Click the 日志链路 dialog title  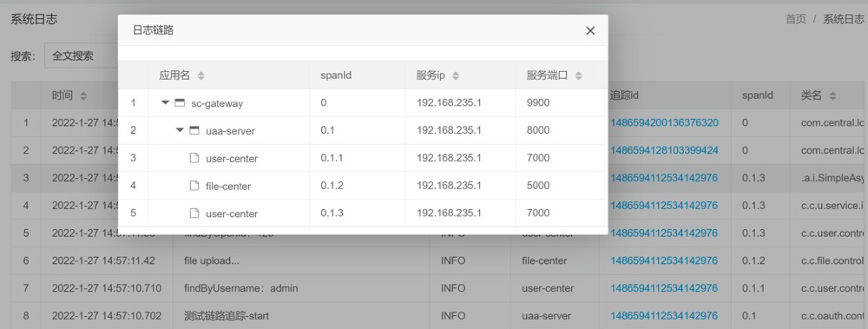click(154, 30)
